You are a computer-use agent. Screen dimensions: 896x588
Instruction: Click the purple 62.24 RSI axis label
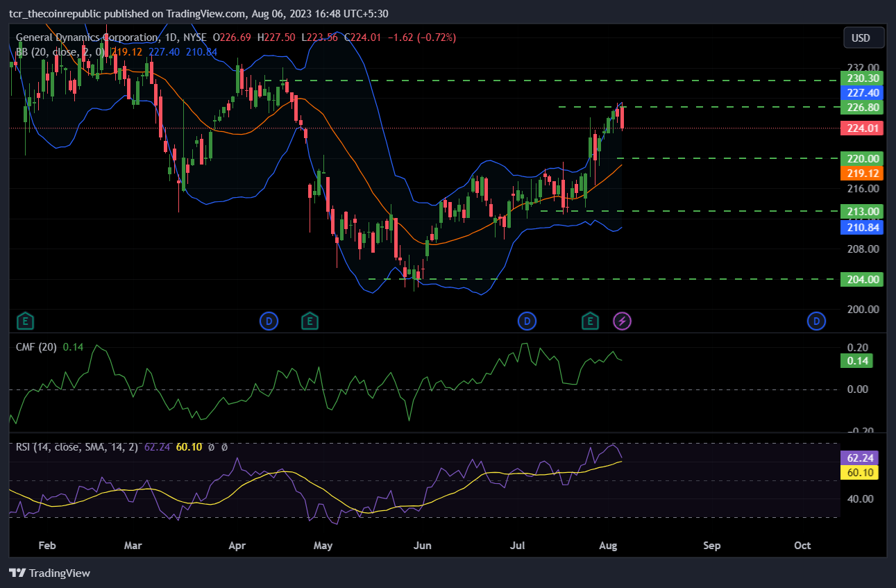[x=859, y=458]
